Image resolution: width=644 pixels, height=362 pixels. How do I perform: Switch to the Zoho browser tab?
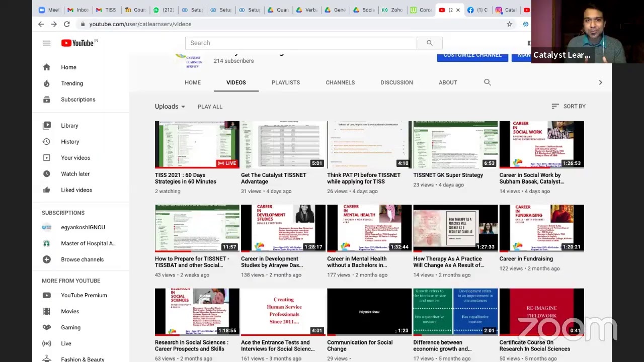[393, 10]
